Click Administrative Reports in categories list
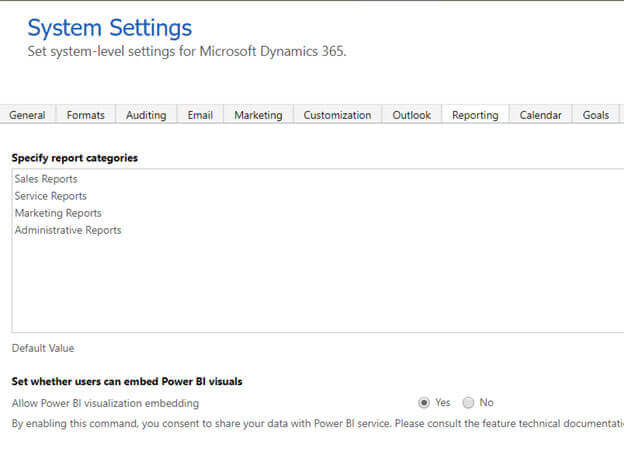The width and height of the screenshot is (624, 462). click(68, 230)
